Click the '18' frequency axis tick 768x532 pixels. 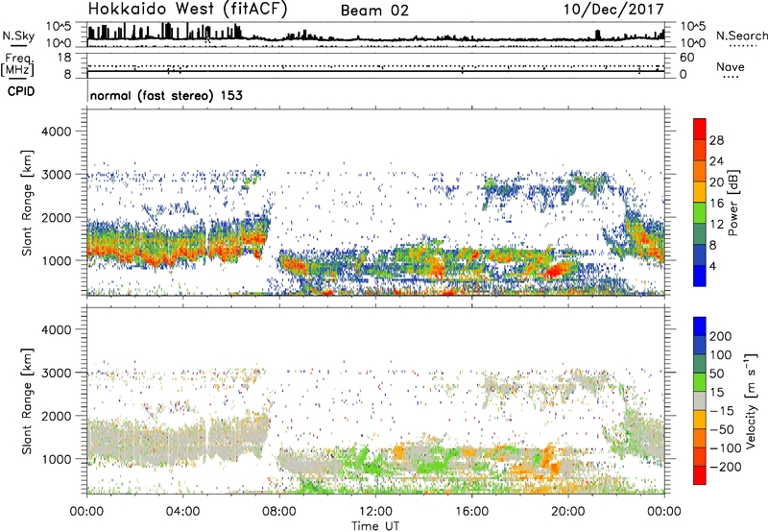tap(64, 58)
